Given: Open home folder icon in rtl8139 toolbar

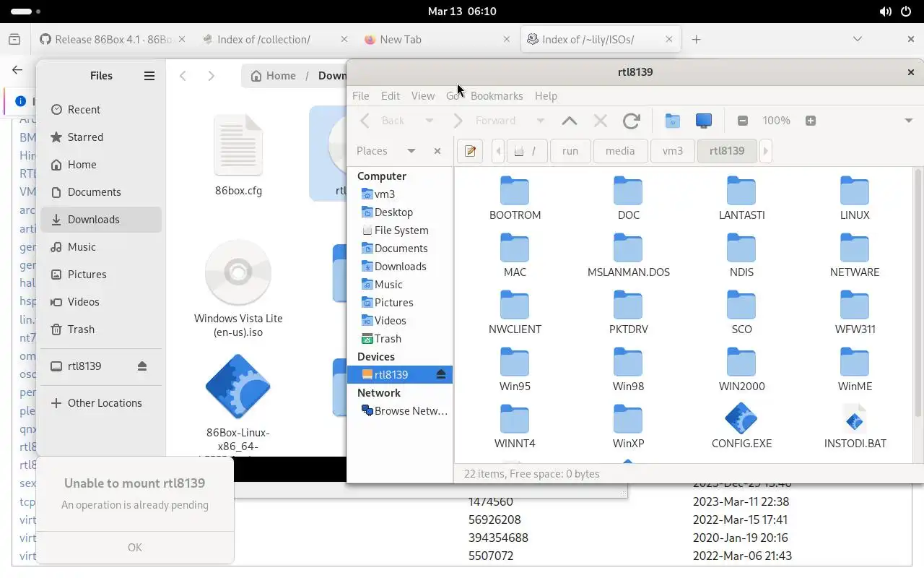Looking at the screenshot, I should coord(673,121).
